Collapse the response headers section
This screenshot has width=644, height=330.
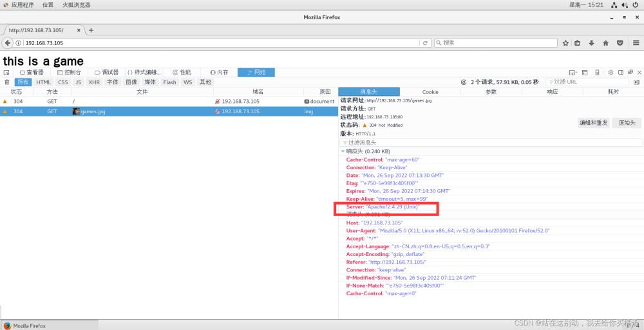(x=343, y=151)
